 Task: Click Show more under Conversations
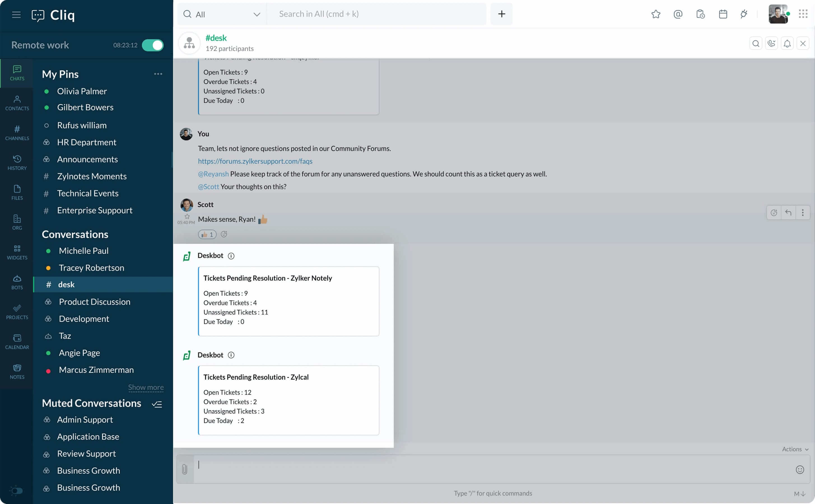point(146,387)
